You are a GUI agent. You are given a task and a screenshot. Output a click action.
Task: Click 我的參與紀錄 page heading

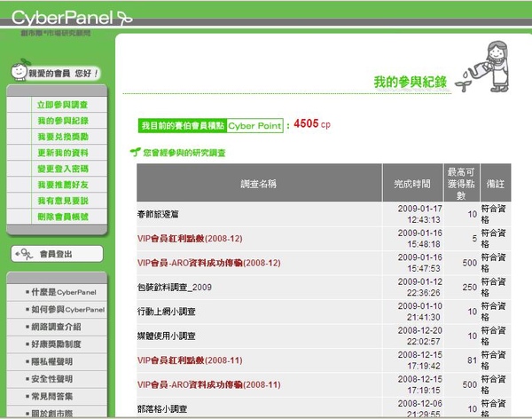pyautogui.click(x=411, y=82)
